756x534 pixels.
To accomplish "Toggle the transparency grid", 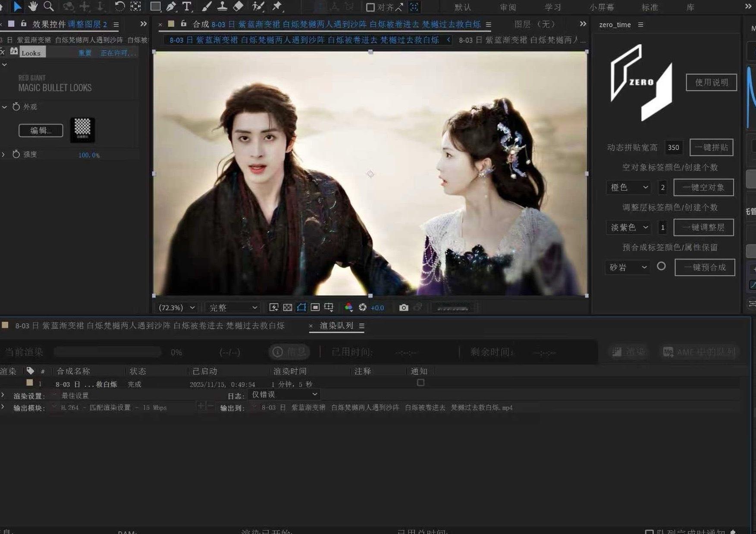I will 288,308.
